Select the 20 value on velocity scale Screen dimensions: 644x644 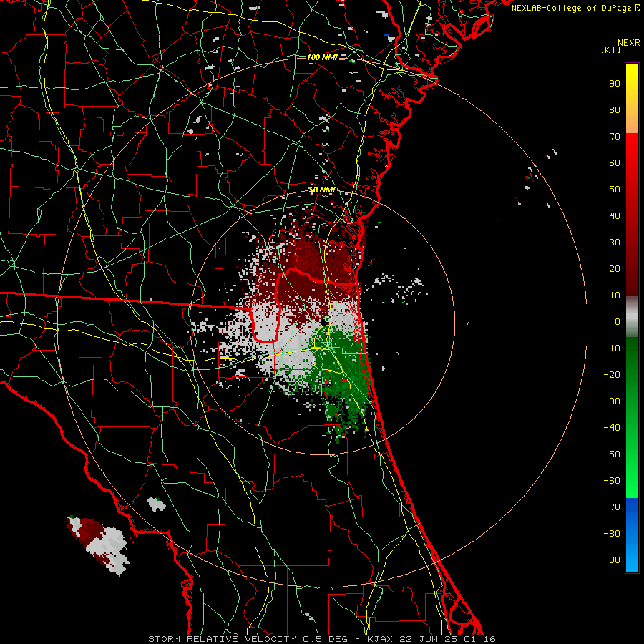[x=615, y=269]
